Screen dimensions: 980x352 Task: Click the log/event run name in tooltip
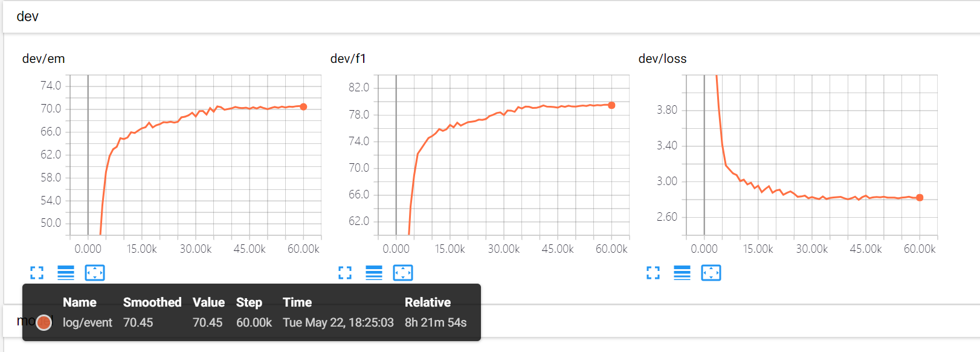point(88,322)
